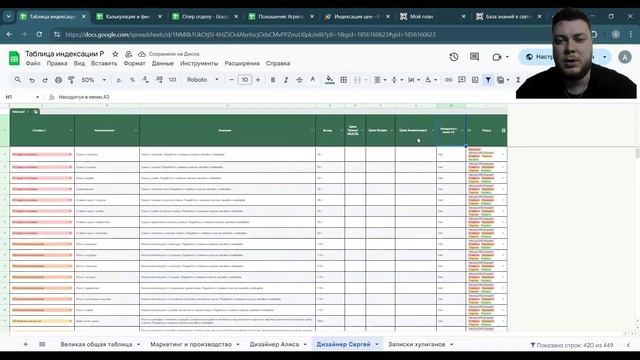
Task: Click the insert comment icon
Action: [x=462, y=80]
